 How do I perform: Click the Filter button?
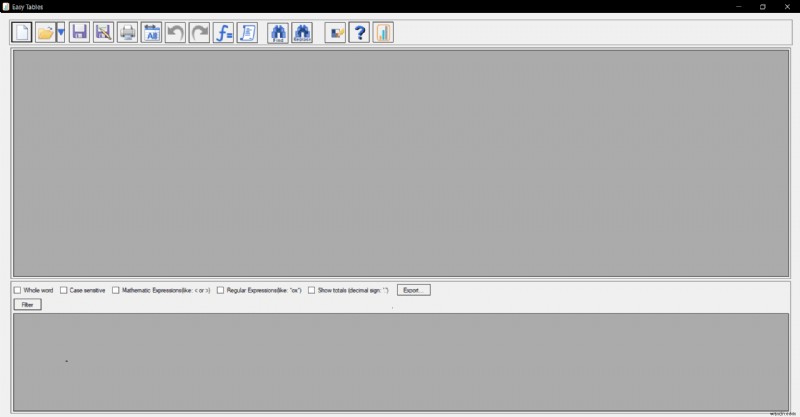point(28,305)
